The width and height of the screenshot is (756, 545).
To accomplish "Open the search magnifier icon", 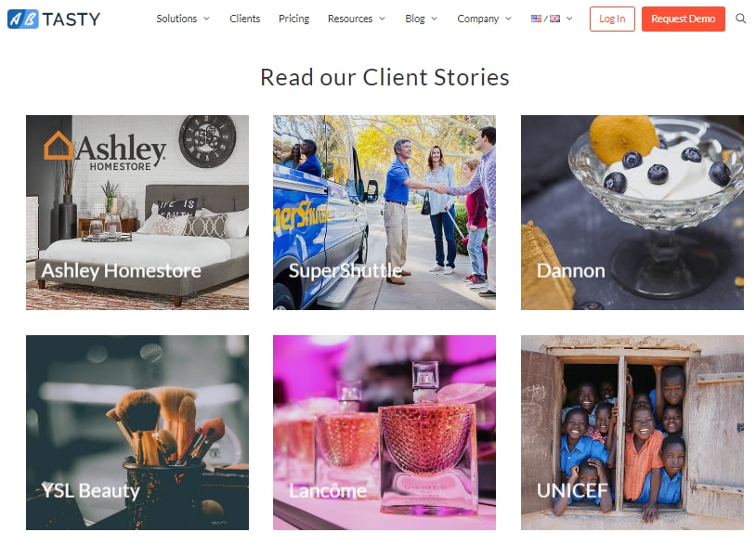I will tap(740, 19).
